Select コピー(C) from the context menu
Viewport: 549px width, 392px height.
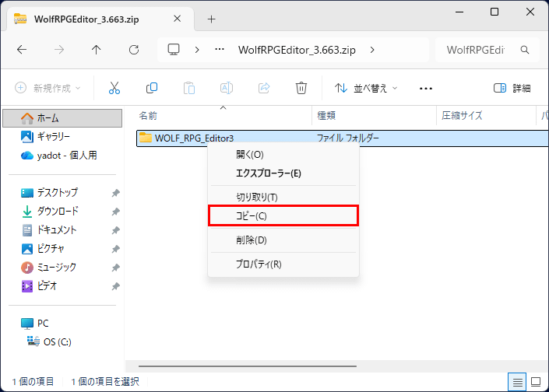click(283, 215)
